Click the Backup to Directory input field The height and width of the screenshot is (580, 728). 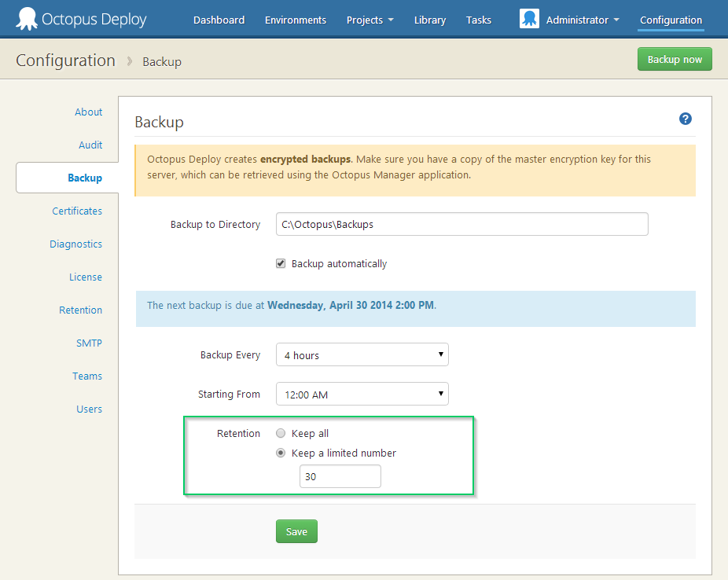pyautogui.click(x=461, y=224)
